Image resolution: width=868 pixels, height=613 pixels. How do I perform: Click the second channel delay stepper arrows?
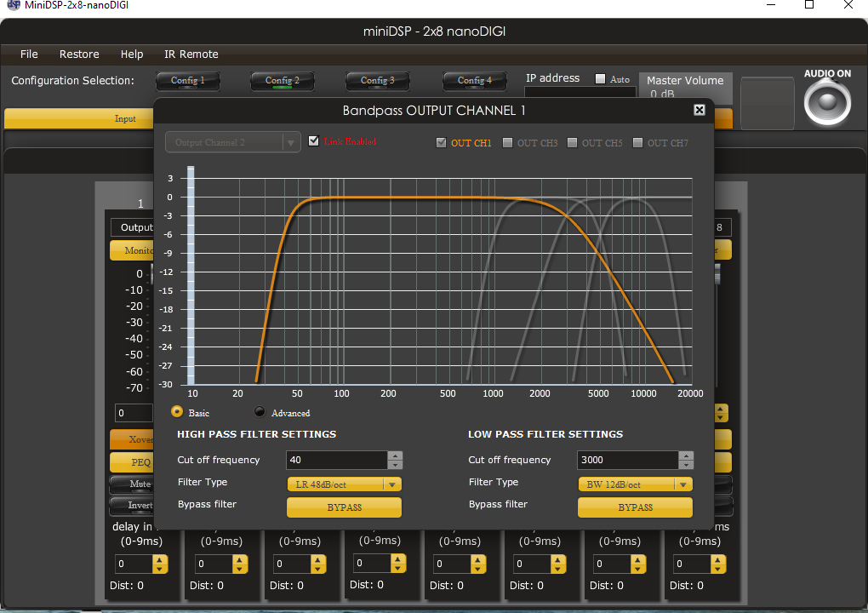[x=240, y=564]
